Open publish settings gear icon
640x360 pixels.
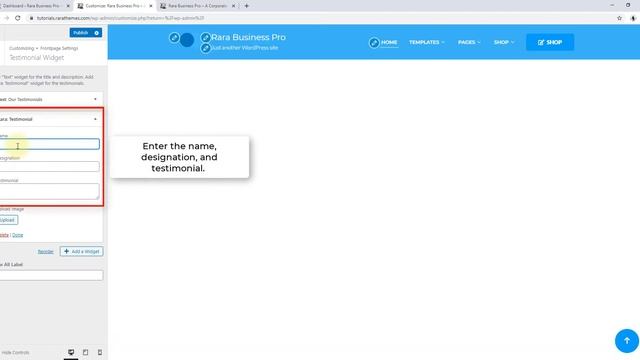(97, 33)
